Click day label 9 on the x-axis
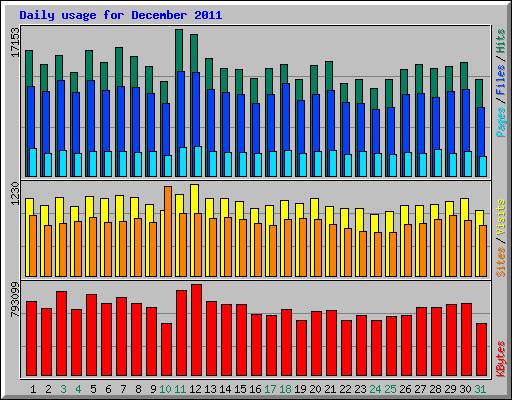Screen dimensions: 512x400 pos(153,389)
